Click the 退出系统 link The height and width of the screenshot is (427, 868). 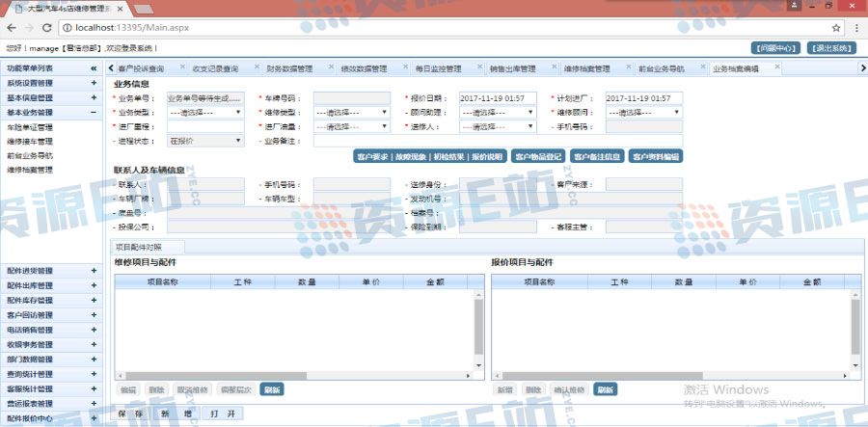point(831,47)
